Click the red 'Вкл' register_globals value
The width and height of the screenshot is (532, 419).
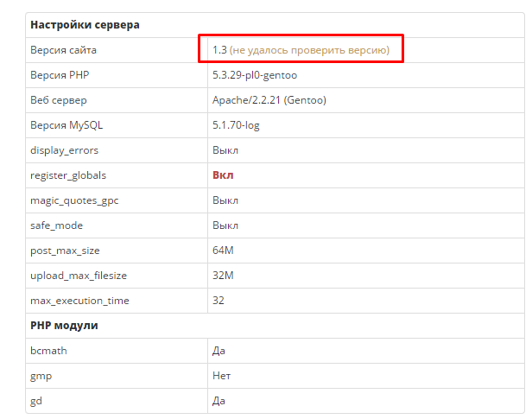[x=223, y=175]
